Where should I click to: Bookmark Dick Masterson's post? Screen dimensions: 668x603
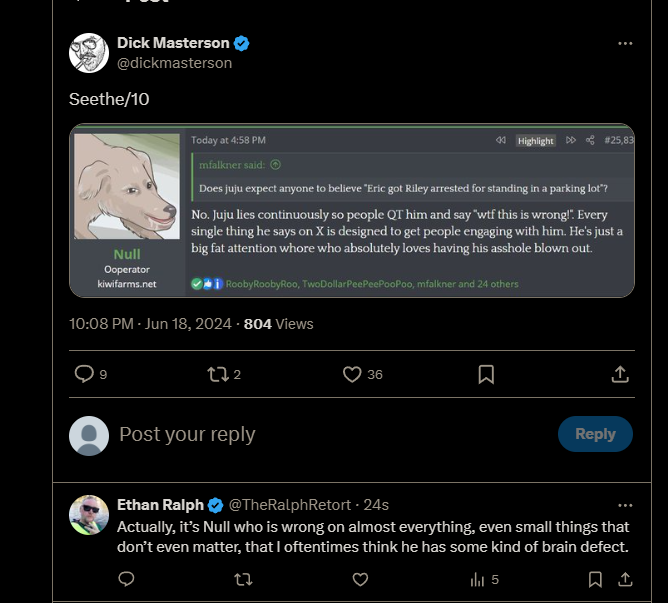click(486, 374)
